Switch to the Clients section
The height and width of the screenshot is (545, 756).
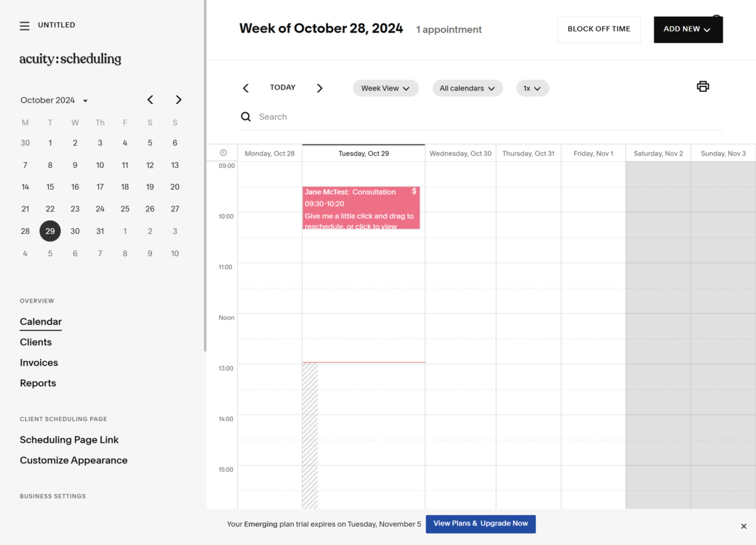pyautogui.click(x=35, y=342)
